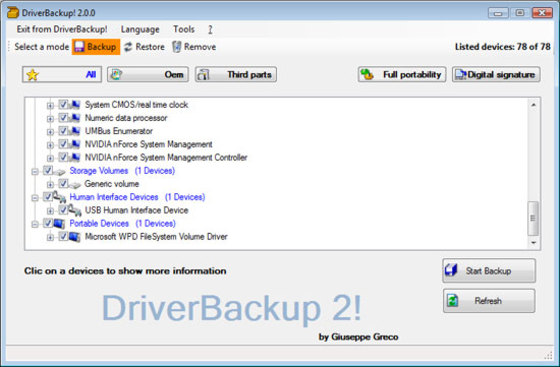Select the Oem drivers filter button

[x=148, y=74]
